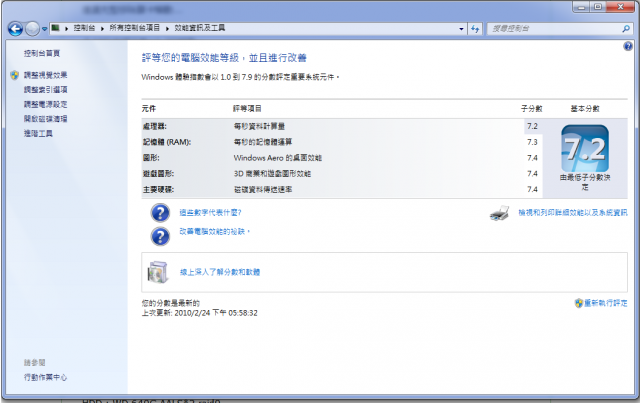Viewport: 640px width, 403px height.
Task: Click the shield icon beside 調整視覺效果
Action: (15, 75)
